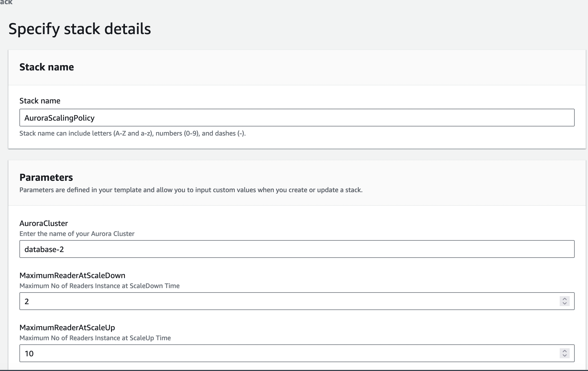Click the down arrow in the MaximumReaderAtScaleDown stepper
This screenshot has height=371, width=588.
point(564,303)
